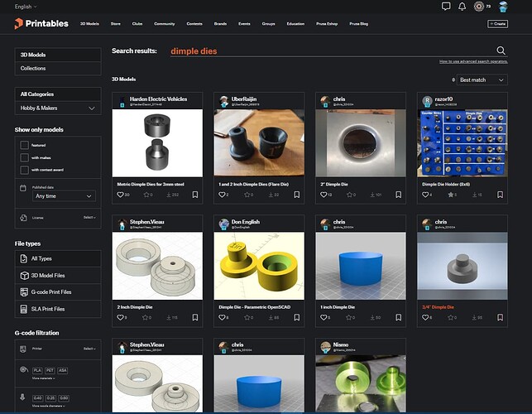
Task: Like the 2 Inch Dimple Die model
Action: click(120, 318)
